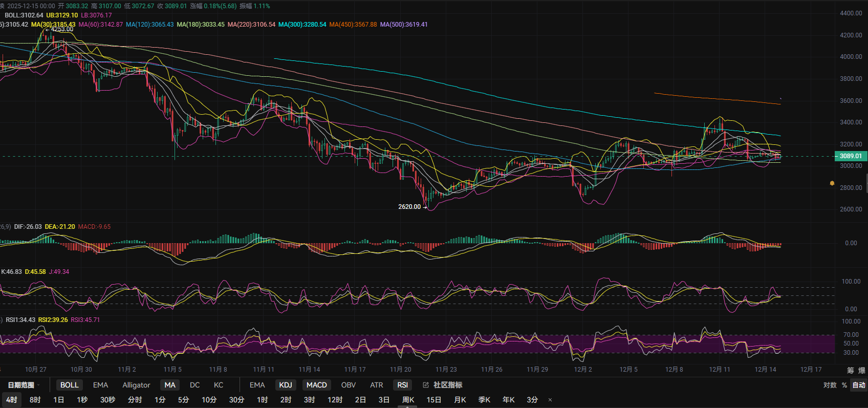Click the 3089.01 current price label
The height and width of the screenshot is (408, 868).
click(x=851, y=156)
